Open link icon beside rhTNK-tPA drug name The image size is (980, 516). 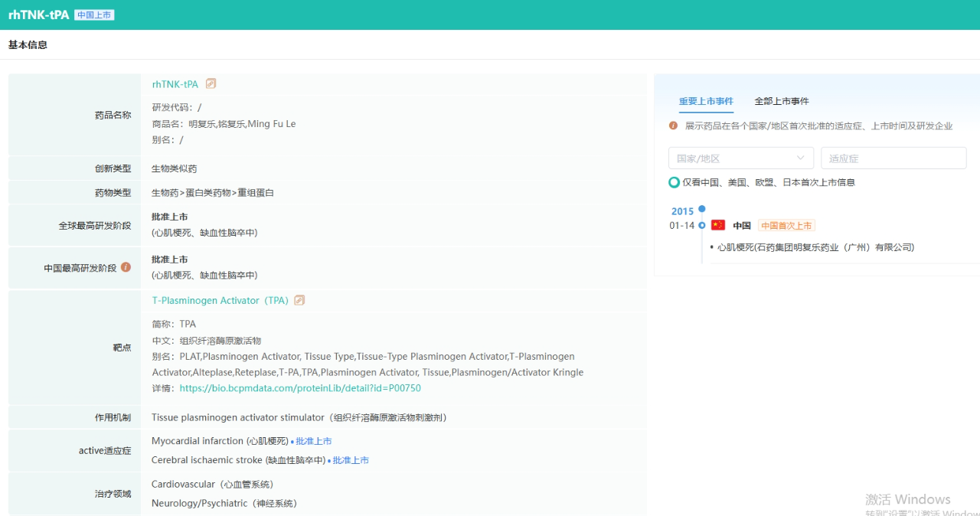pos(211,83)
